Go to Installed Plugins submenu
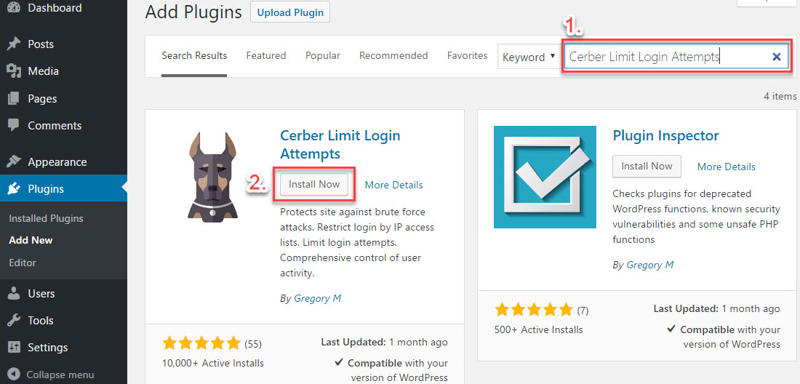 tap(46, 219)
